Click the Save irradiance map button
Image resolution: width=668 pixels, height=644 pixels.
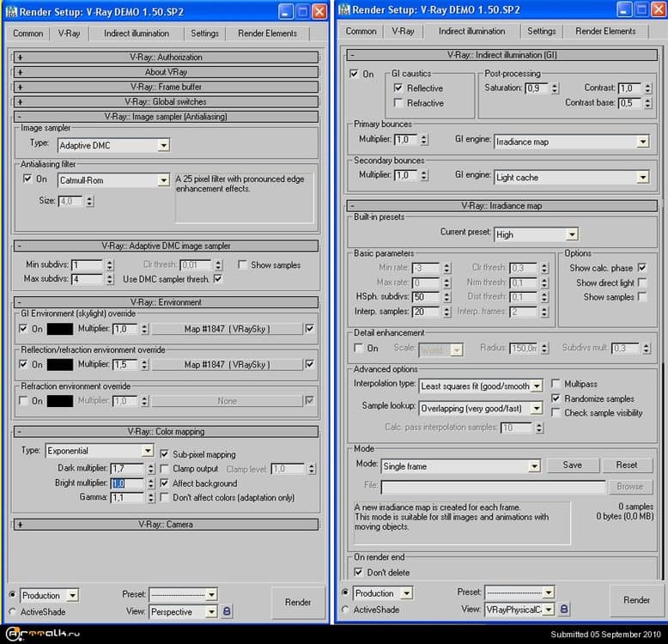coord(572,465)
